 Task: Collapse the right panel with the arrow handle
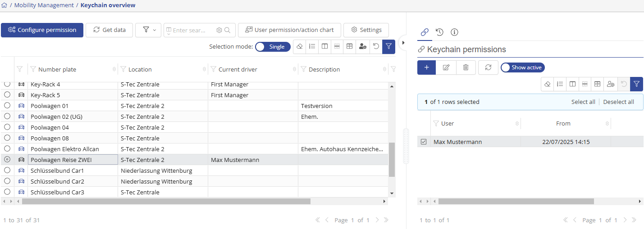pos(403,42)
